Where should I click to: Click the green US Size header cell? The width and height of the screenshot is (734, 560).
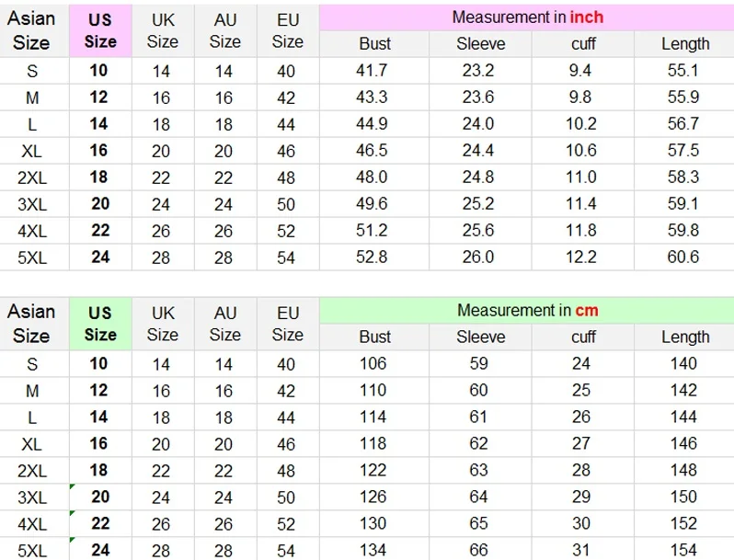tap(100, 324)
